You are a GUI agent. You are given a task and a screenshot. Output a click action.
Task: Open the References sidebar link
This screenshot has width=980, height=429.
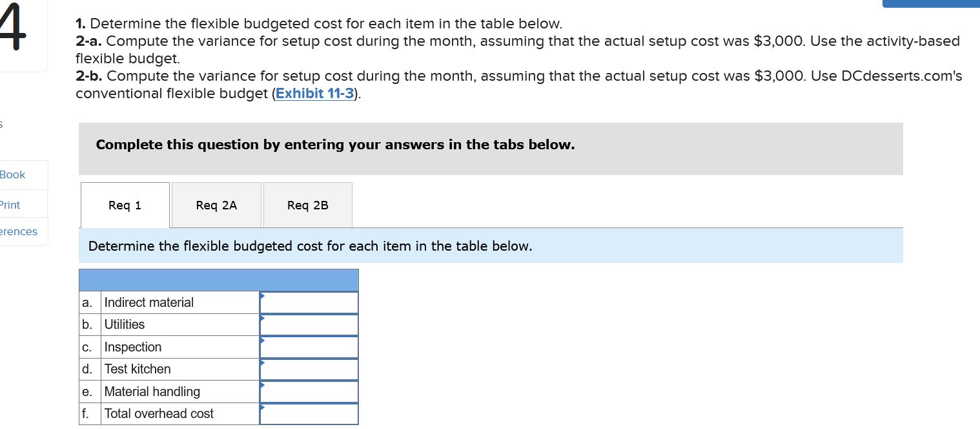(18, 231)
